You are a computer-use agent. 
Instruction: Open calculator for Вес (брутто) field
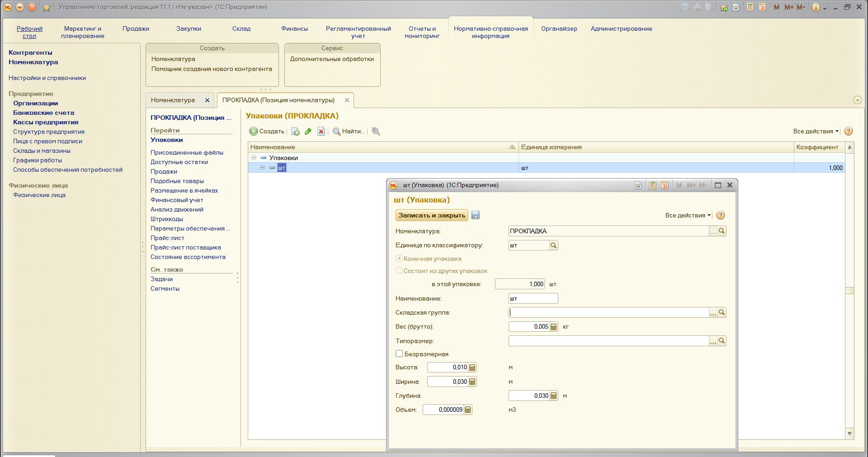click(553, 327)
